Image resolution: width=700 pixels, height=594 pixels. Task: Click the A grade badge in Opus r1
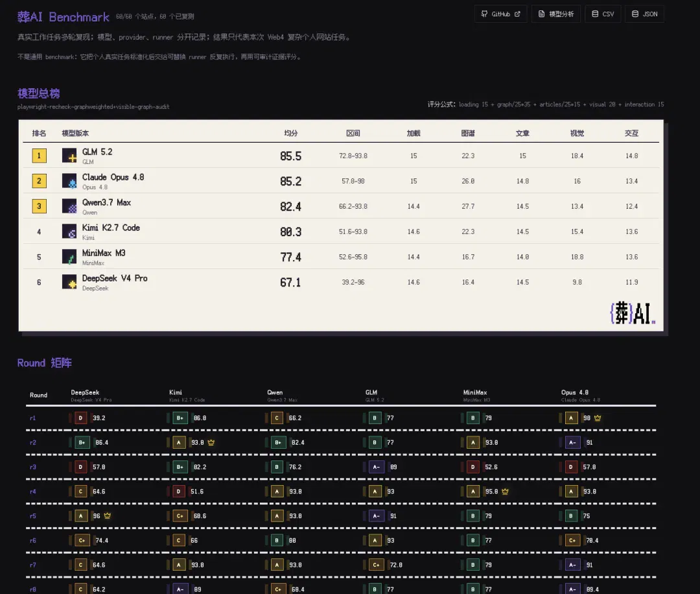[571, 418]
